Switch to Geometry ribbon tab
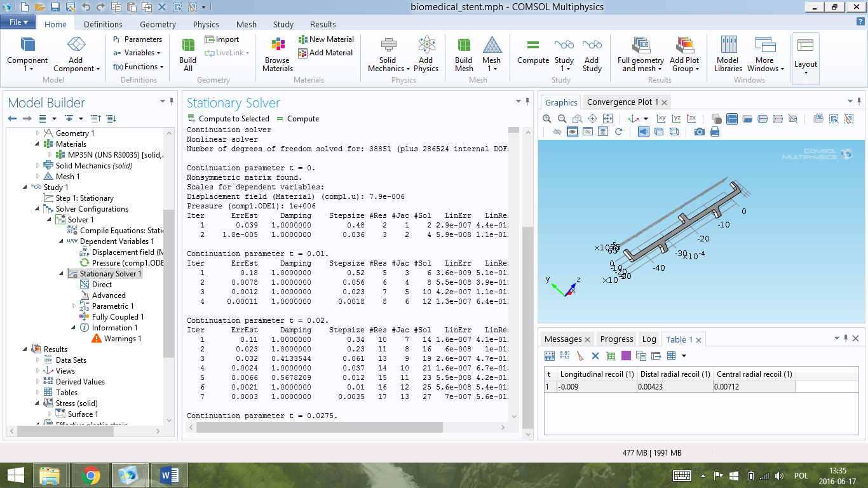The image size is (868, 488). 158,24
